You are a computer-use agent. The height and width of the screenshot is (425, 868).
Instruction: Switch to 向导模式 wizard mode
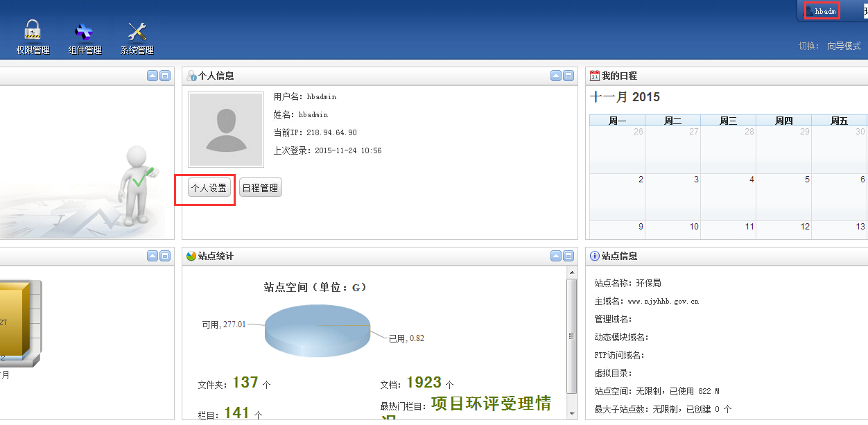pos(844,46)
